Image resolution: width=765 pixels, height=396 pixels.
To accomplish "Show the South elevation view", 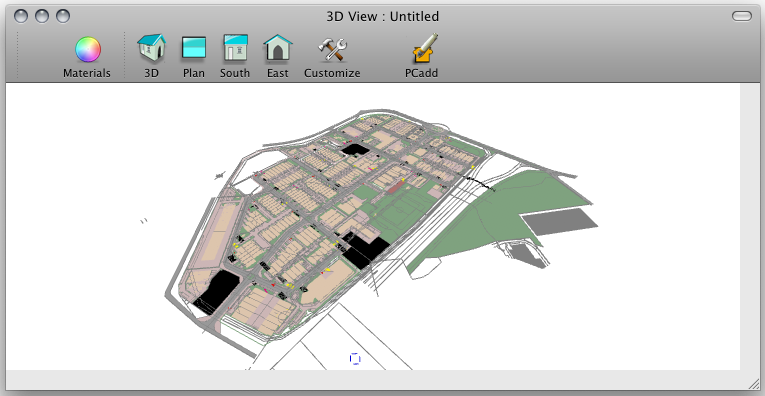I will 235,48.
